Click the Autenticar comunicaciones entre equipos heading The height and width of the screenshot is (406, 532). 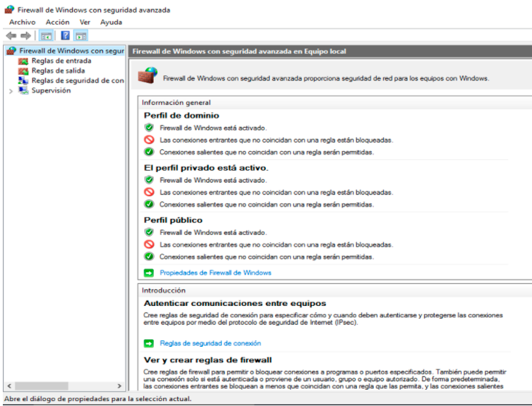(x=235, y=303)
